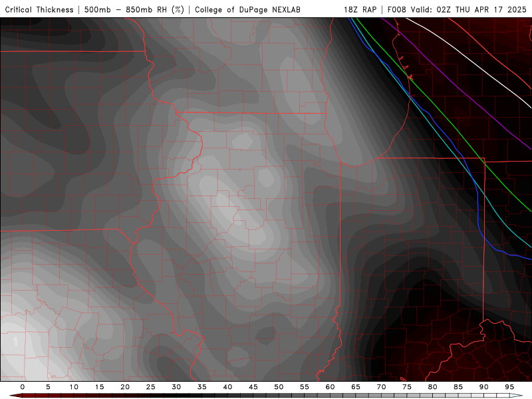Image resolution: width=532 pixels, height=399 pixels.
Task: Click the "90" label on the color scale
Action: (483, 387)
